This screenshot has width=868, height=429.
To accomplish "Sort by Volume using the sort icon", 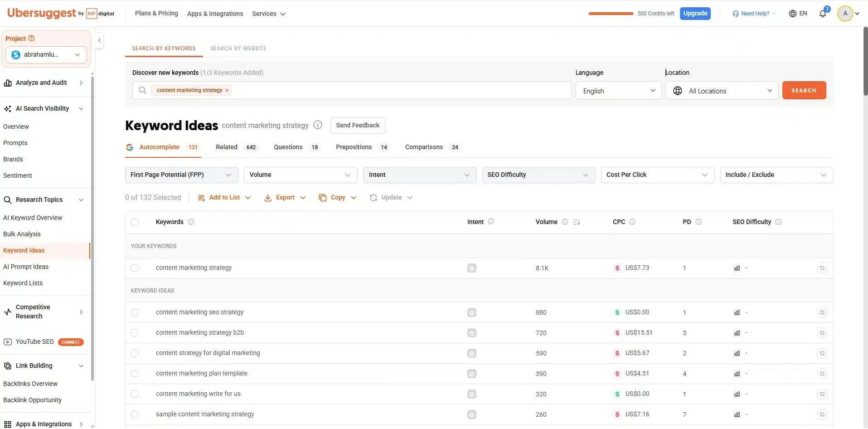I will pyautogui.click(x=577, y=222).
